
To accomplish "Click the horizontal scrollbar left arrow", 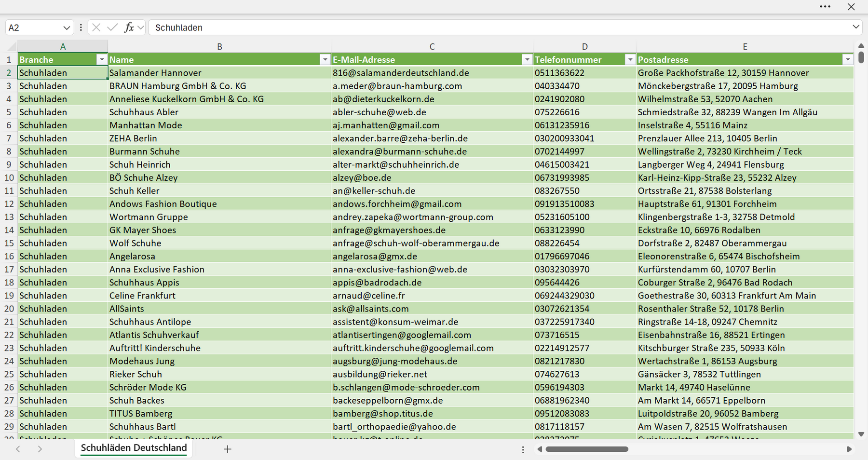I will [x=540, y=449].
